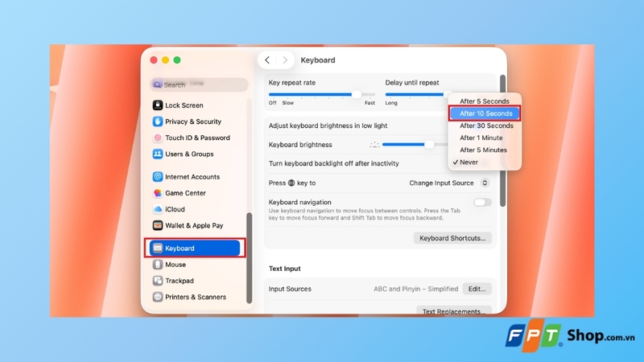
Task: Click the Edit button for Input Sources
Action: click(x=477, y=289)
